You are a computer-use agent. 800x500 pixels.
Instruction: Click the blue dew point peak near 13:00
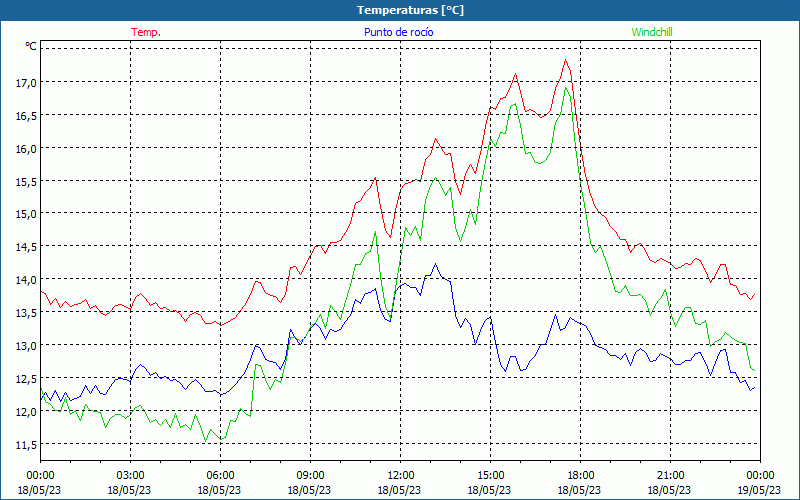(x=435, y=264)
